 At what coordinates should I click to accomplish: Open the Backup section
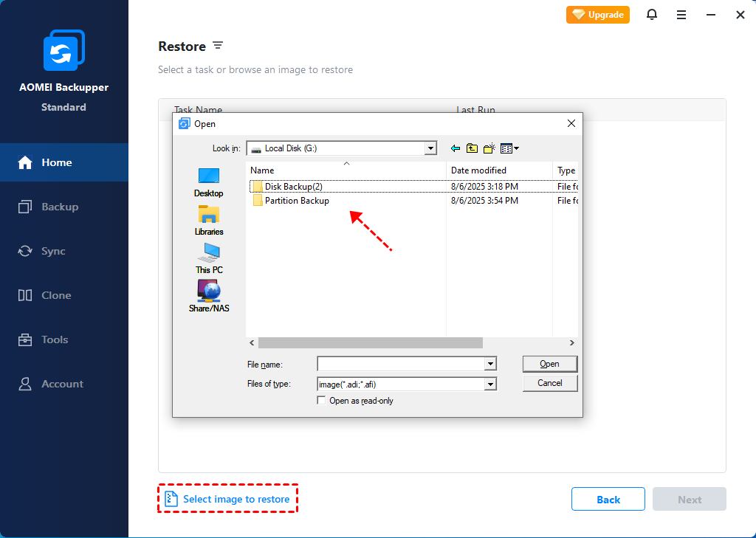point(64,207)
